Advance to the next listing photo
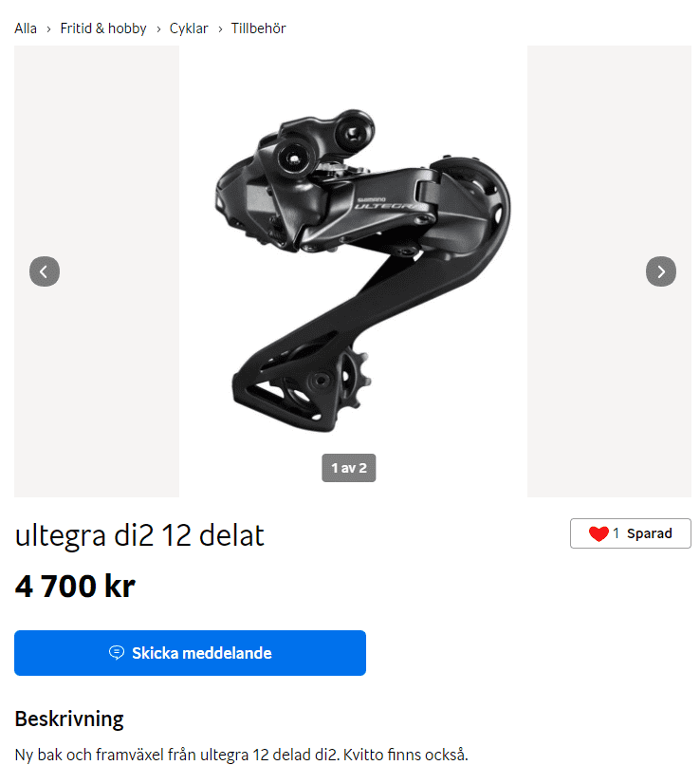This screenshot has height=784, width=700. click(660, 271)
